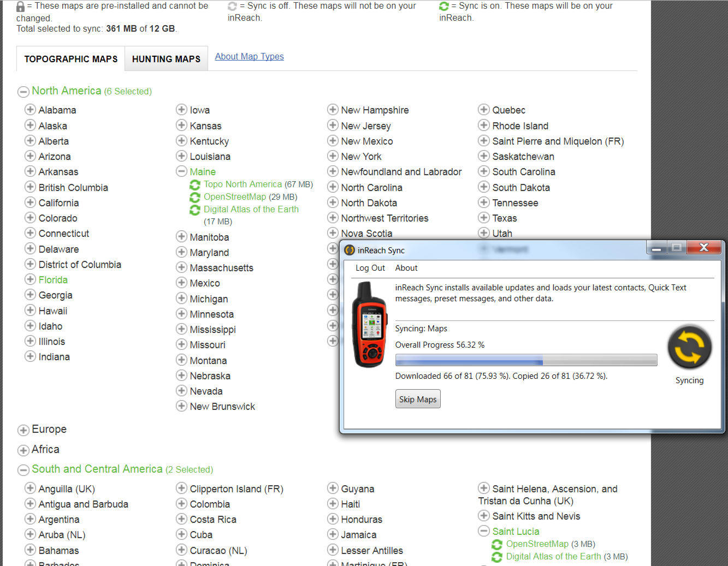
Task: Expand Florida maps
Action: point(30,279)
